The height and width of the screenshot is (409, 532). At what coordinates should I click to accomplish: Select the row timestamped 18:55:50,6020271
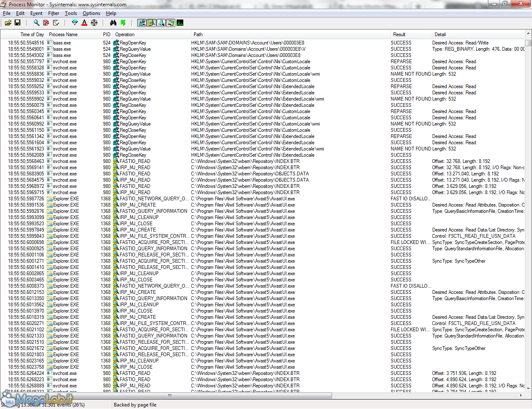click(x=263, y=323)
